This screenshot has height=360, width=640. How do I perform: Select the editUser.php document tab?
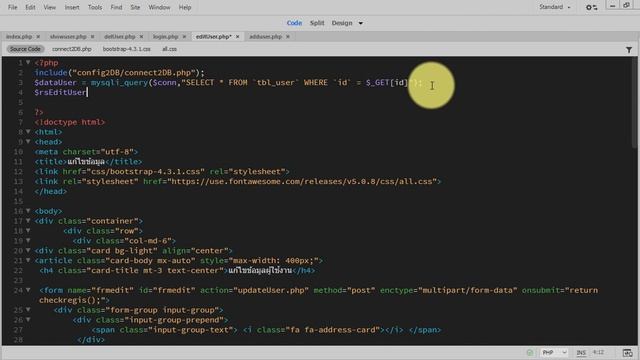pos(213,37)
